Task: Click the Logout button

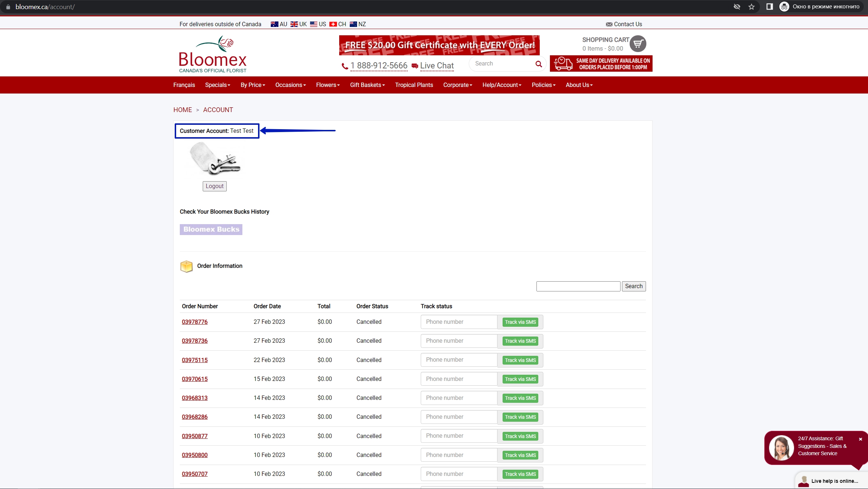Action: [x=214, y=186]
